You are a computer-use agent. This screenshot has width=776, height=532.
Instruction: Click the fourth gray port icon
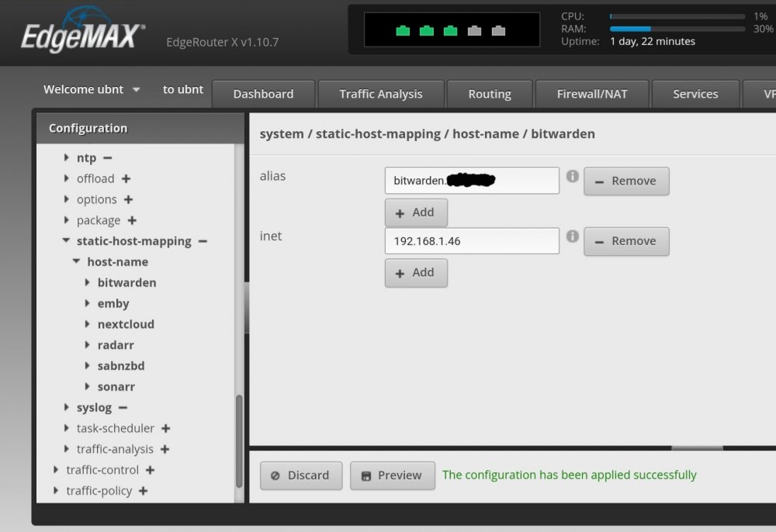click(474, 31)
